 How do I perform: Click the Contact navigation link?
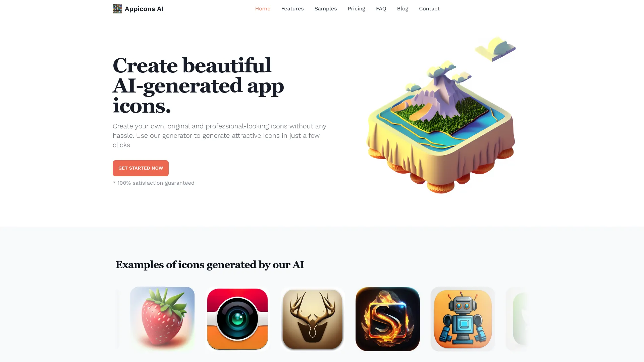429,8
